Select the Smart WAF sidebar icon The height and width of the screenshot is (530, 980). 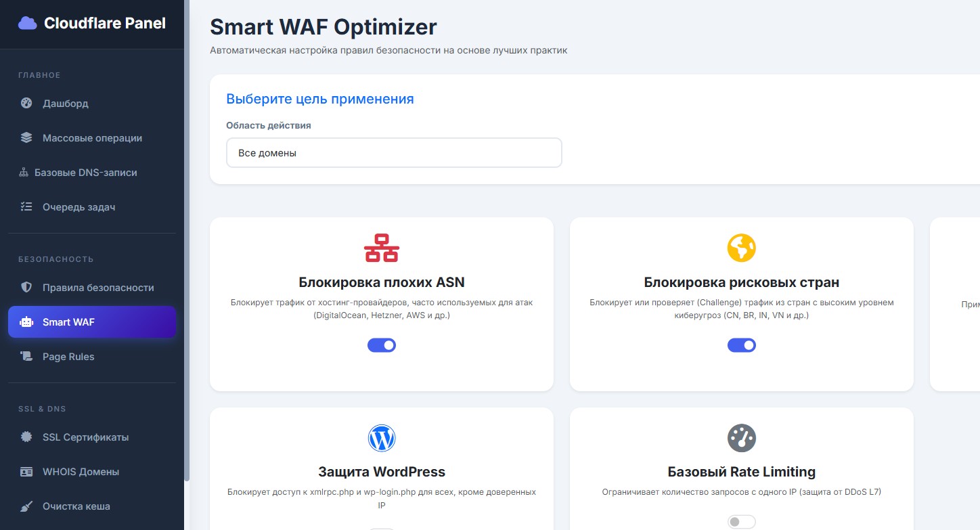[x=26, y=322]
